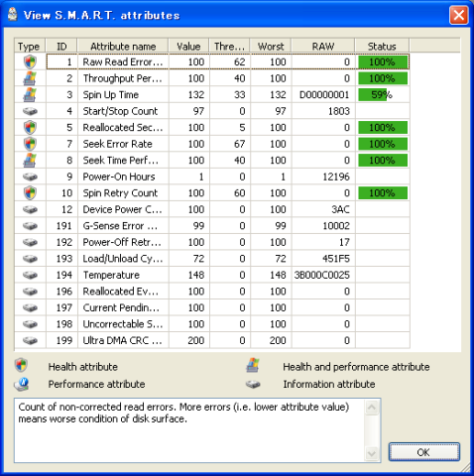This screenshot has height=476, width=474.
Task: Click the 100% status bar for Raw Read Error
Action: 383,62
